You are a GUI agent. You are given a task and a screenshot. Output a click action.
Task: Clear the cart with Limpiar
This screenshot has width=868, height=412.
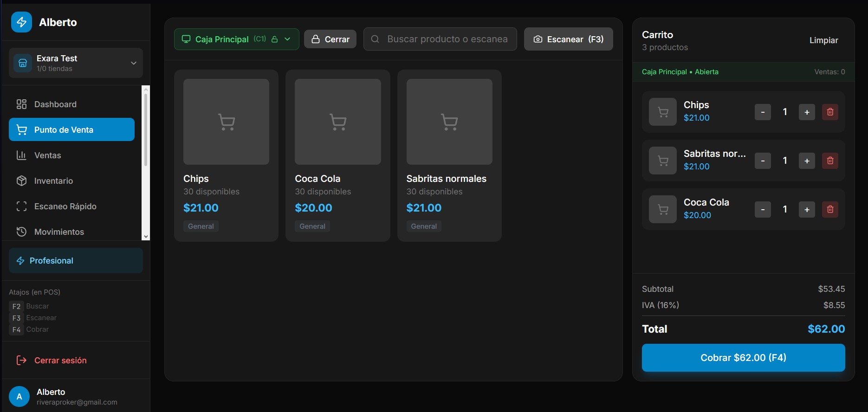click(x=823, y=40)
